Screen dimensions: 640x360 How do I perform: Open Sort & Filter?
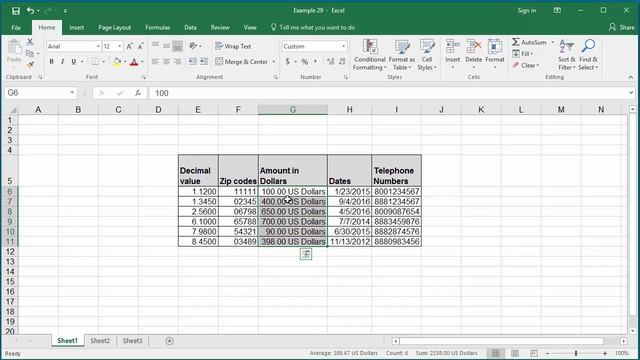(x=567, y=55)
